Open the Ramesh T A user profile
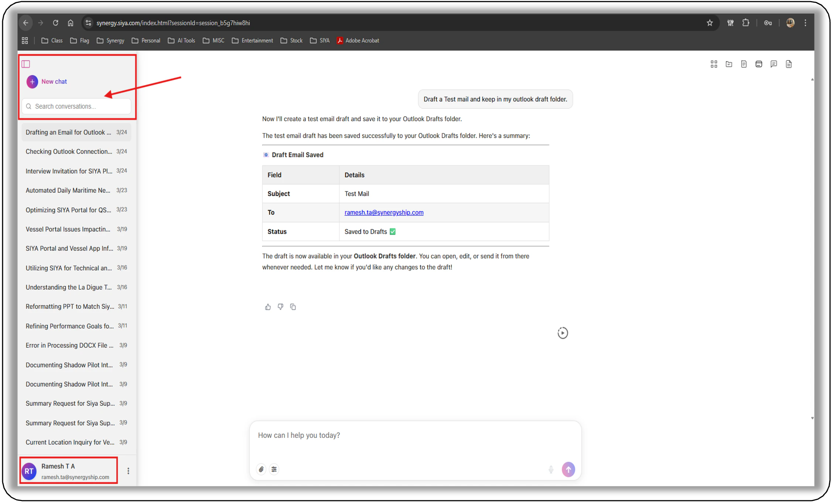 69,471
